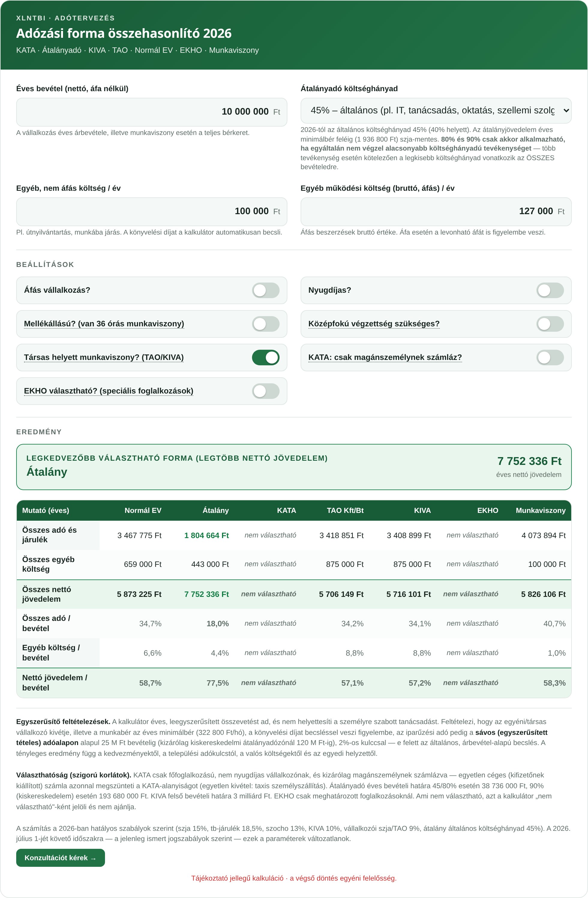The image size is (588, 898).
Task: Click the Egyéb működési költség field
Action: tap(436, 212)
